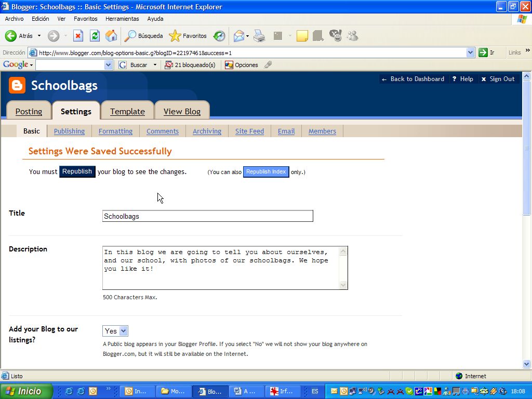This screenshot has height=399, width=532.
Task: Go to the Home page icon
Action: [111, 36]
